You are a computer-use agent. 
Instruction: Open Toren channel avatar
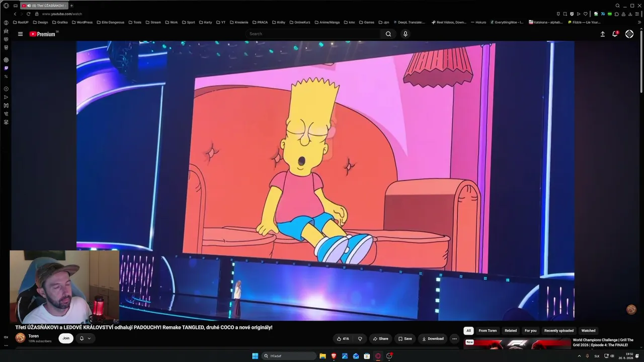point(20,338)
